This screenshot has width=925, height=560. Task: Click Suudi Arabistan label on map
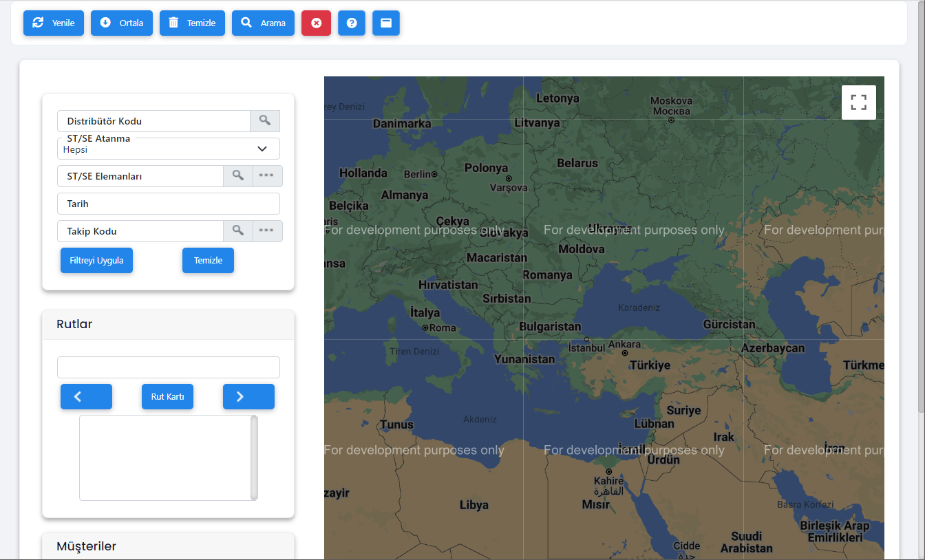point(747,542)
